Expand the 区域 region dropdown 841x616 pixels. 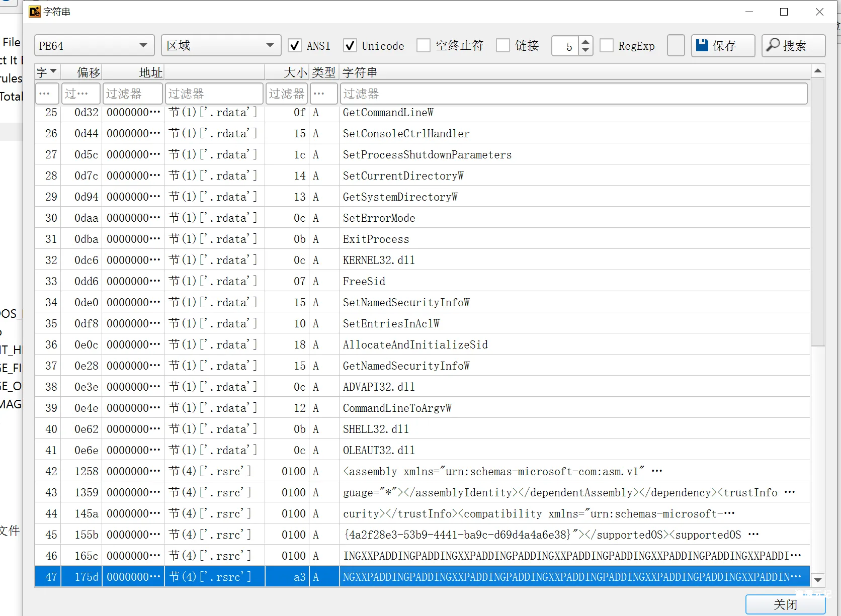(x=221, y=46)
